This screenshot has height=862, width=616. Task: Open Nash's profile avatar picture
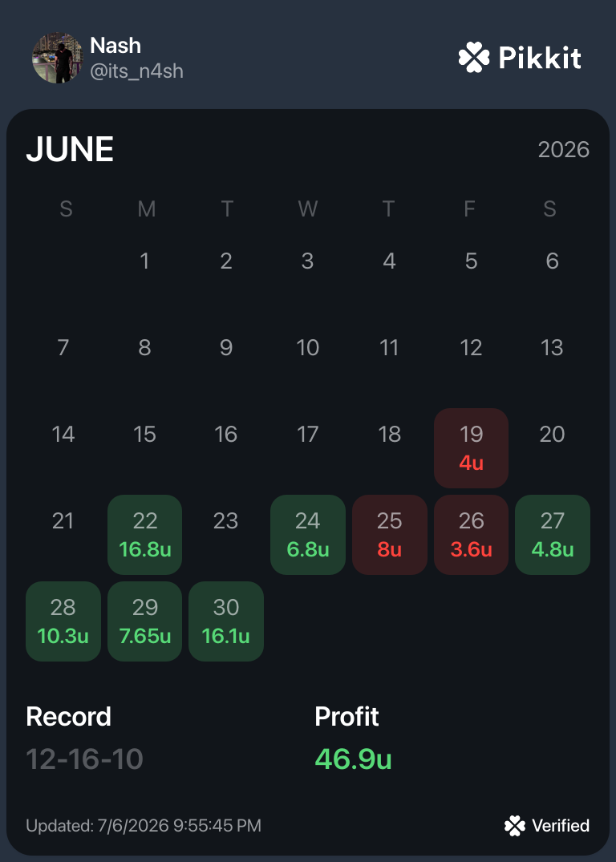[x=57, y=58]
